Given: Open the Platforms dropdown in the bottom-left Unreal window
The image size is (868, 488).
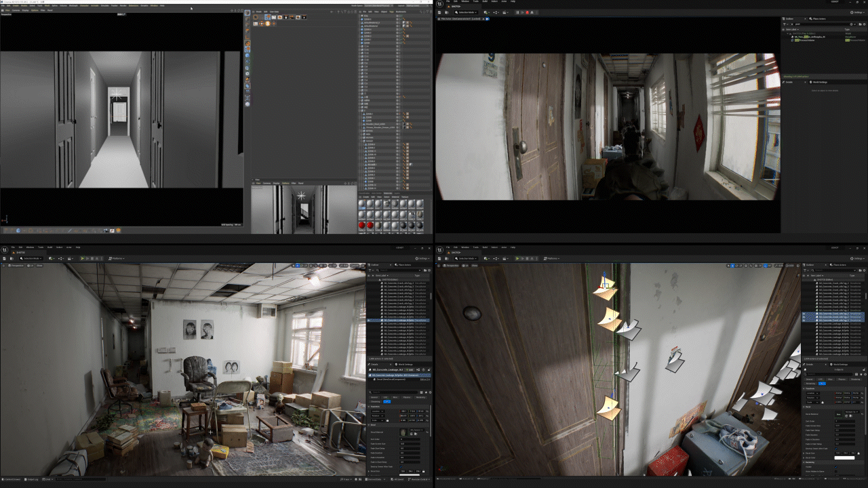Looking at the screenshot, I should (x=117, y=258).
